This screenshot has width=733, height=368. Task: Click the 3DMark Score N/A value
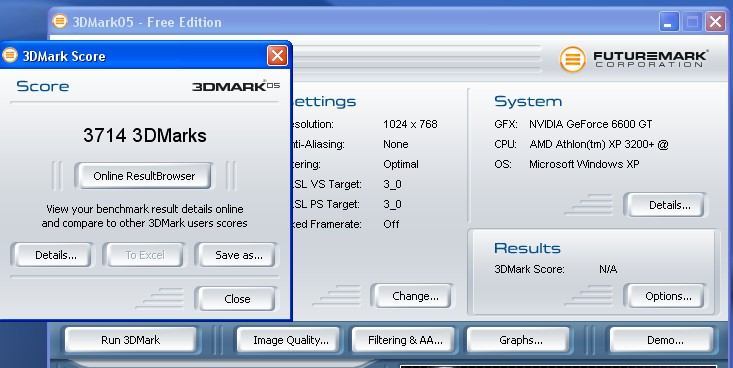coord(608,269)
